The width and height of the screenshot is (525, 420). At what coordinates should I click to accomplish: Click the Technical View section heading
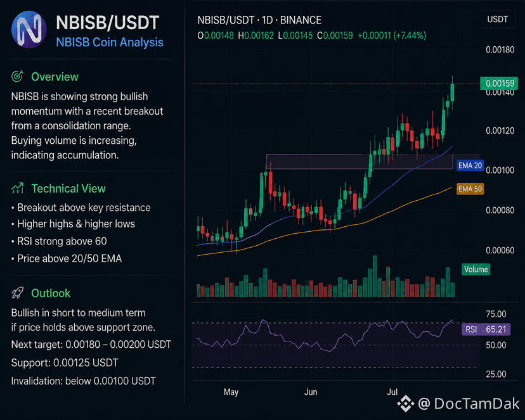coord(68,189)
